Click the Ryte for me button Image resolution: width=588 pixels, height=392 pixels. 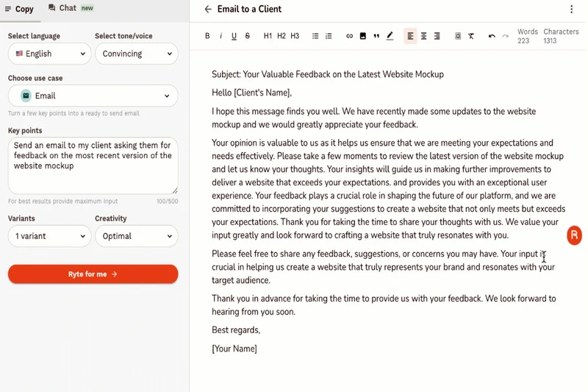[93, 274]
